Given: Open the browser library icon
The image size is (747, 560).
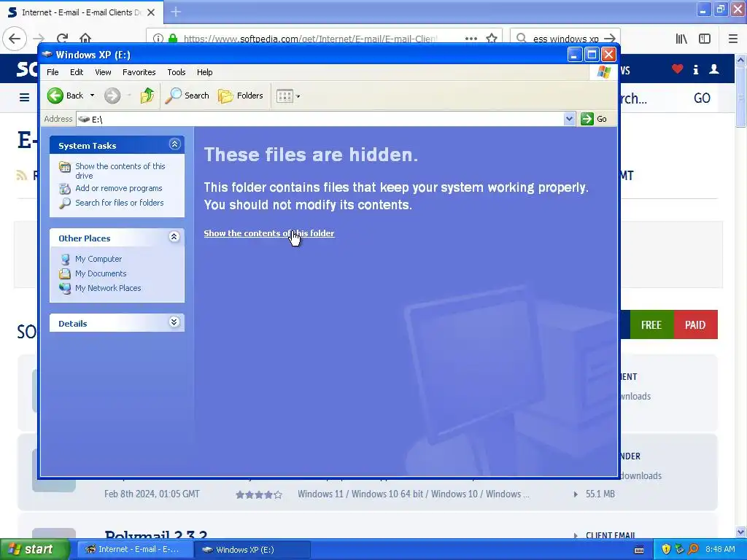Looking at the screenshot, I should pyautogui.click(x=681, y=39).
